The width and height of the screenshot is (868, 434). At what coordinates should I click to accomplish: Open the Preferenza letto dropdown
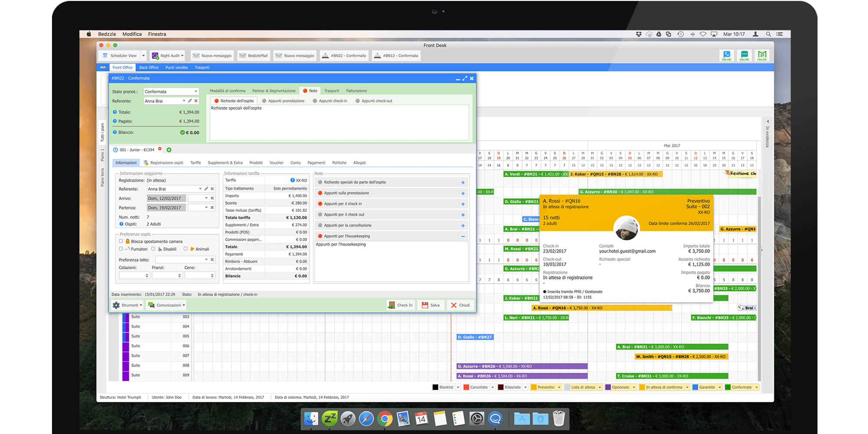pos(206,260)
